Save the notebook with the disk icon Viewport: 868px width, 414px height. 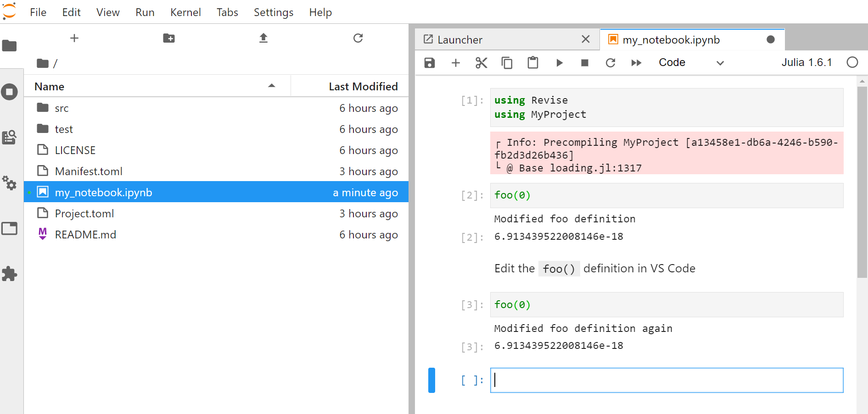pyautogui.click(x=429, y=63)
